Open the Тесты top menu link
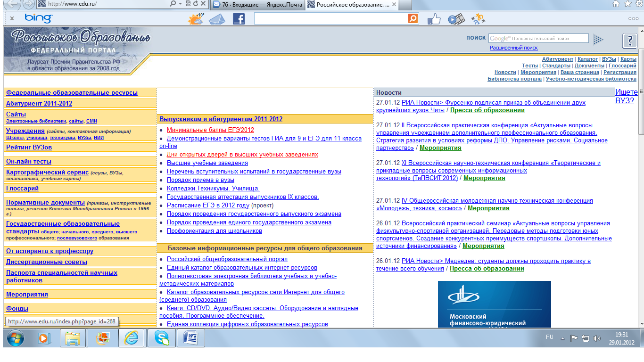This screenshot has height=362, width=644. tap(530, 66)
